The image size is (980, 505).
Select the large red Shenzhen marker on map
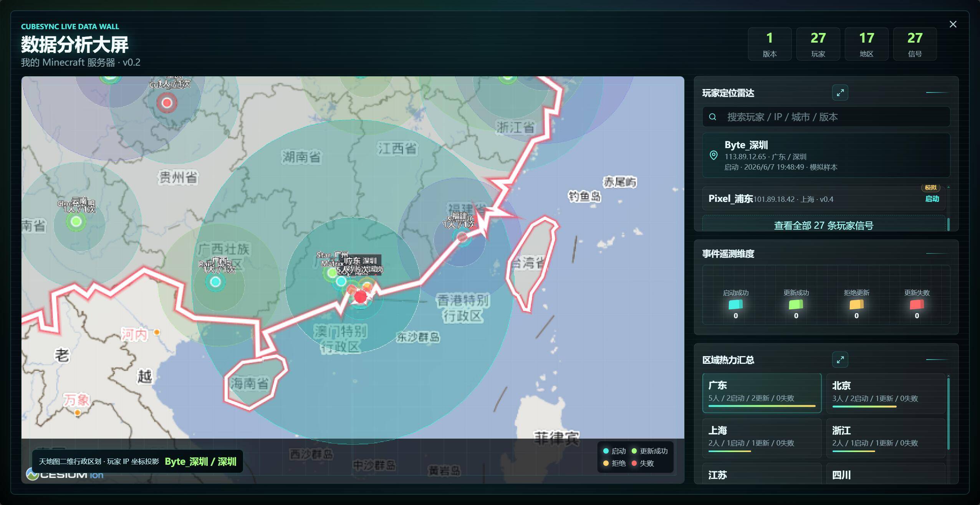coord(360,296)
